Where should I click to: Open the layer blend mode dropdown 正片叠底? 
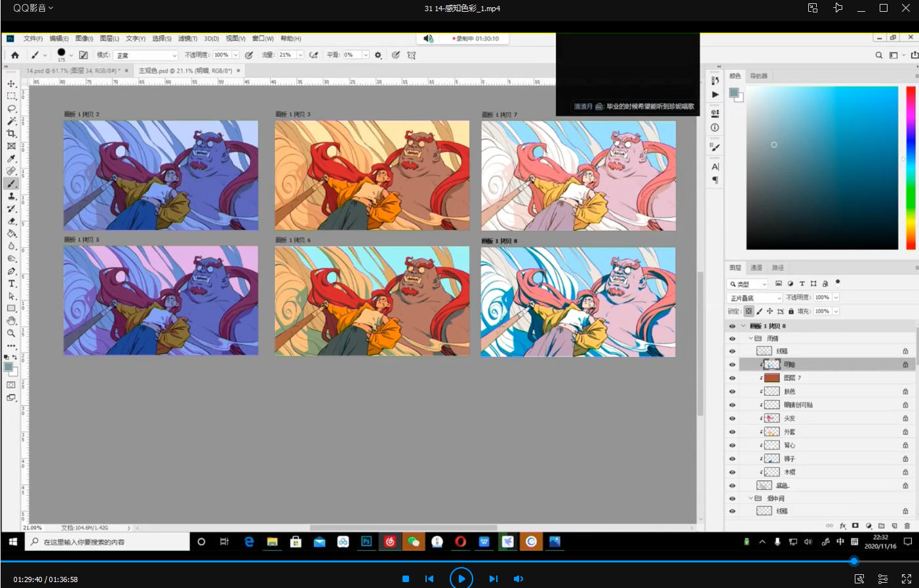pos(755,298)
